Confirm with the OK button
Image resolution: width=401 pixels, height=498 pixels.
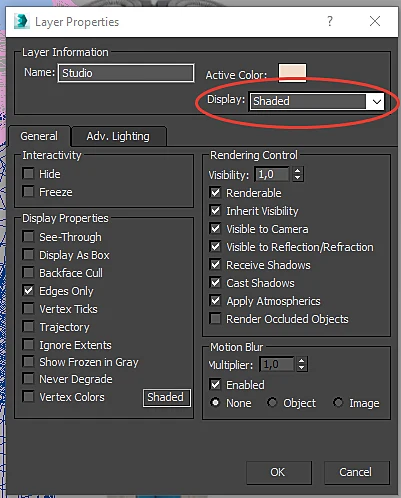[x=279, y=472]
